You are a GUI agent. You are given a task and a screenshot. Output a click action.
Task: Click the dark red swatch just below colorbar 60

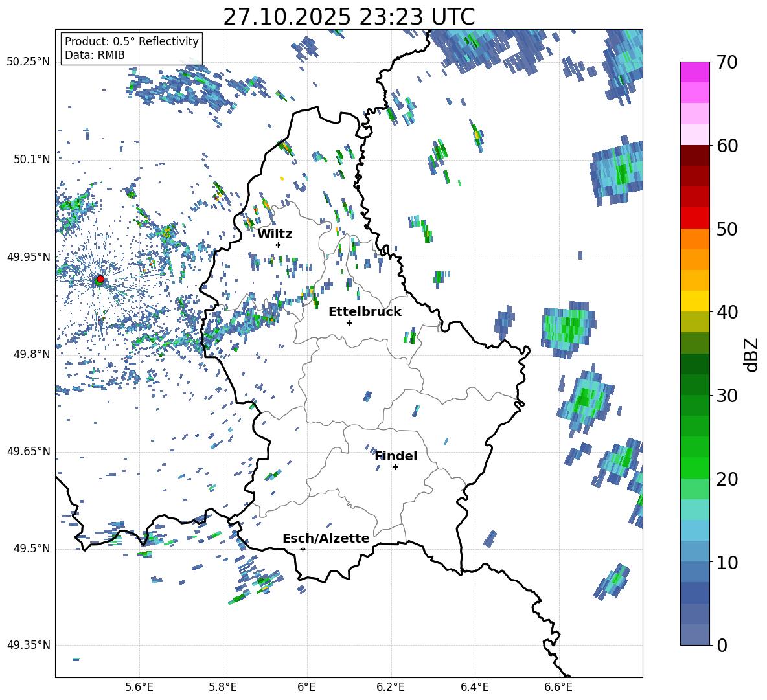coord(695,155)
